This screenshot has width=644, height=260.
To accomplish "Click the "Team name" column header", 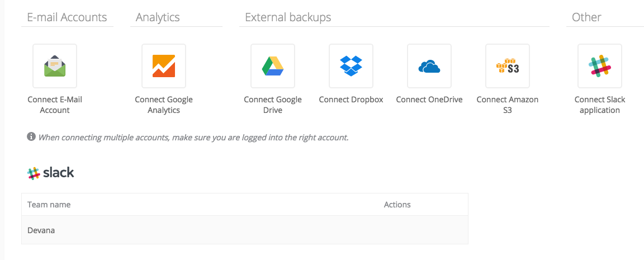I will [49, 205].
